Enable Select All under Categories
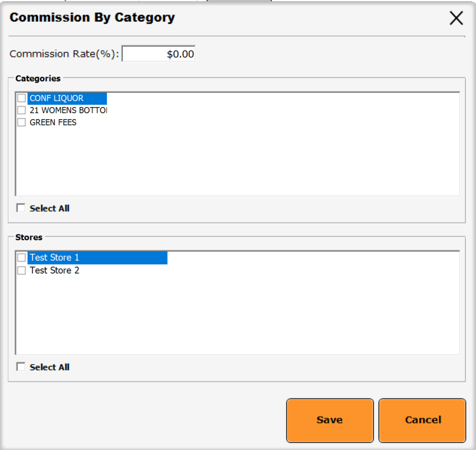Viewport: 476px width, 450px height. pyautogui.click(x=22, y=208)
